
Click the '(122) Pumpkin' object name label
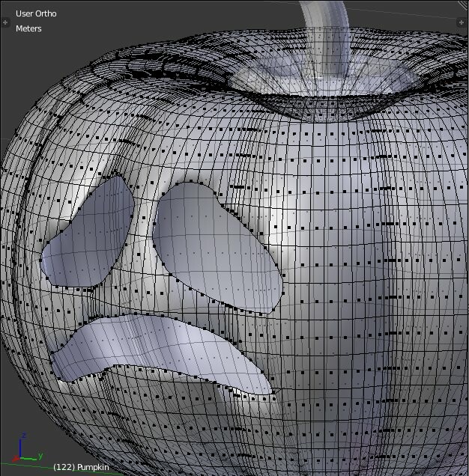point(81,467)
